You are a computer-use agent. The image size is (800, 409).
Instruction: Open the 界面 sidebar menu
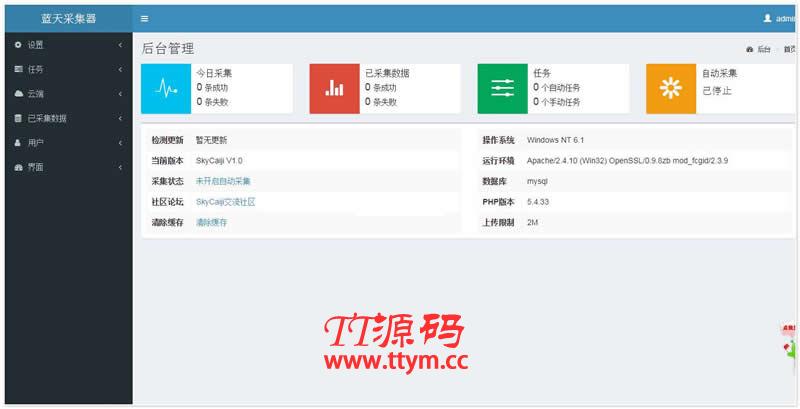[x=69, y=167]
